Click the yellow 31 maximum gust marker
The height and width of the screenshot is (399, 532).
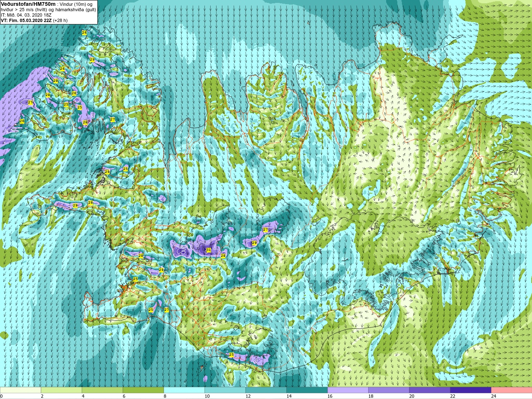pyautogui.click(x=209, y=250)
